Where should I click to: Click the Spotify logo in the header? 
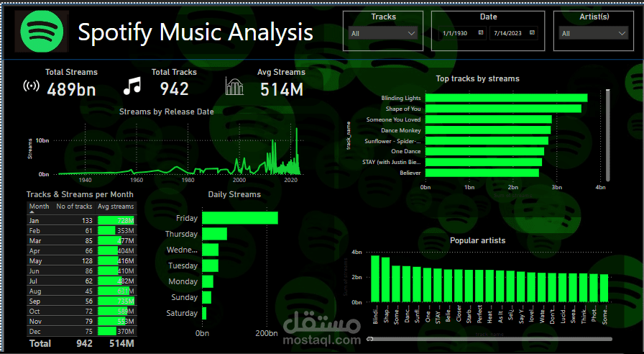click(42, 31)
